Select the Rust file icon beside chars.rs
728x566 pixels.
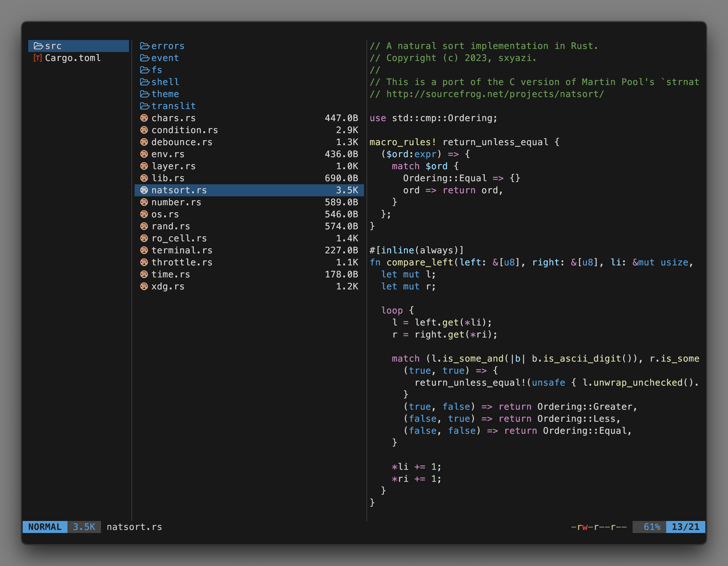144,118
